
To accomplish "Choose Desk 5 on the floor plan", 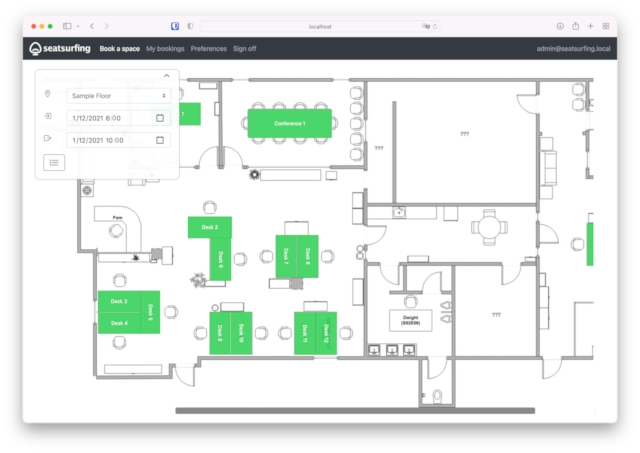I will tap(150, 312).
